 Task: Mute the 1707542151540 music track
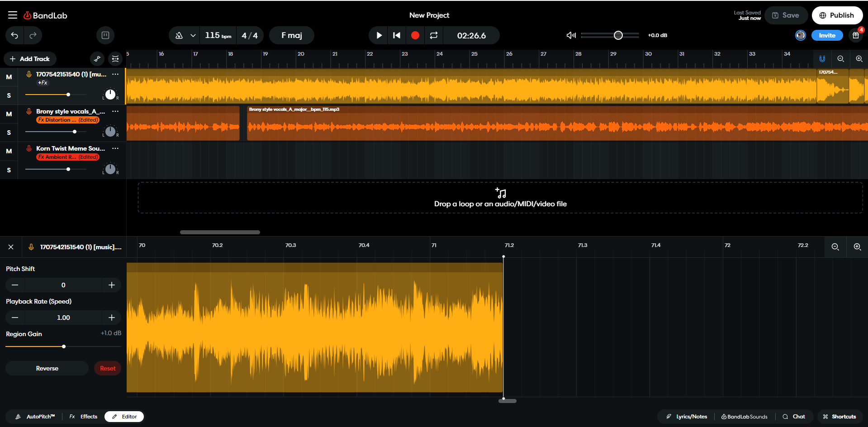coord(9,77)
